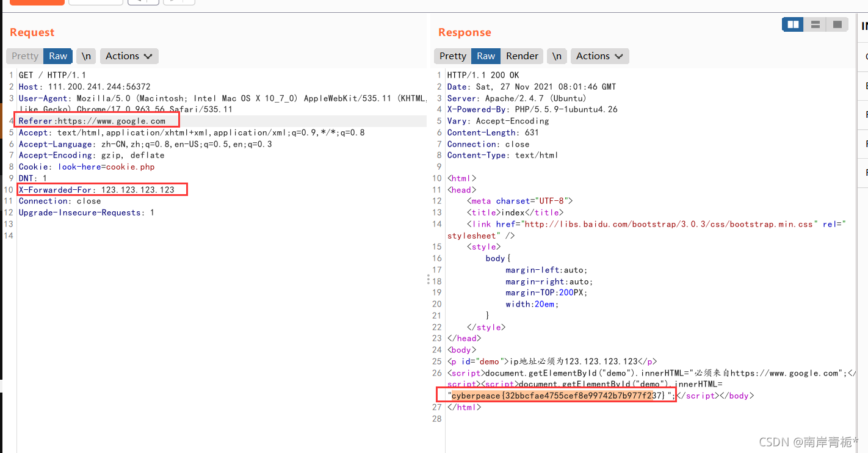Click the opening <body> tag line
This screenshot has width=868, height=453.
coord(461,350)
